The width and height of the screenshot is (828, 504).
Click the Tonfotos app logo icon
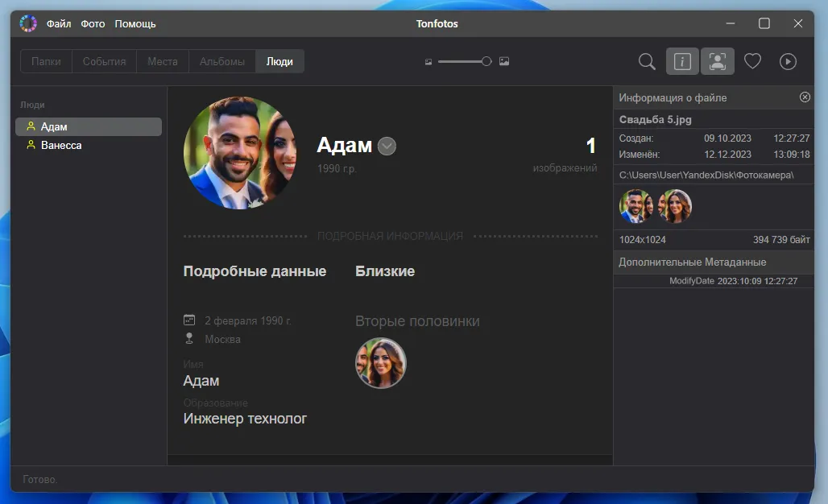28,23
